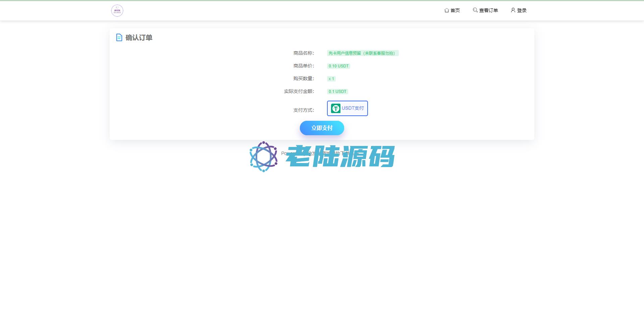Click the 0.1 USDT actual payment amount
The width and height of the screenshot is (644, 312).
tap(337, 92)
